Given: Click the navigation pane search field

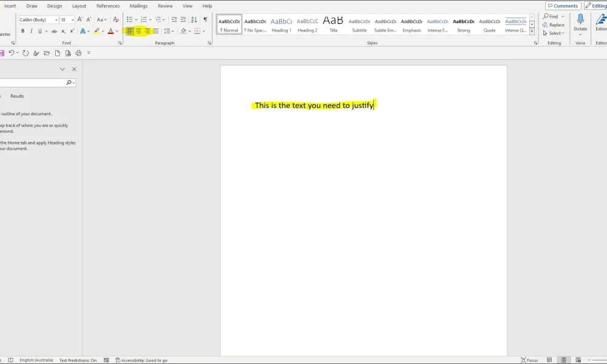Looking at the screenshot, I should pyautogui.click(x=33, y=83).
